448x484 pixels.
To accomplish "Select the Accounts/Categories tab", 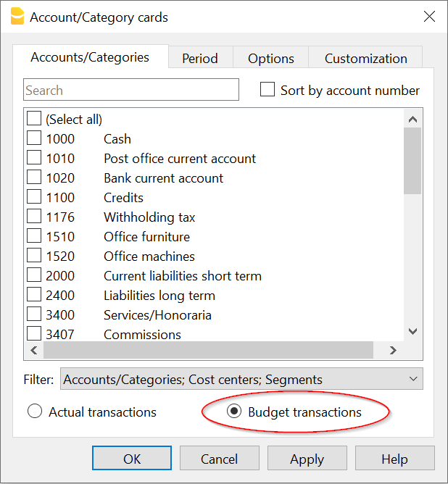I will pos(90,57).
